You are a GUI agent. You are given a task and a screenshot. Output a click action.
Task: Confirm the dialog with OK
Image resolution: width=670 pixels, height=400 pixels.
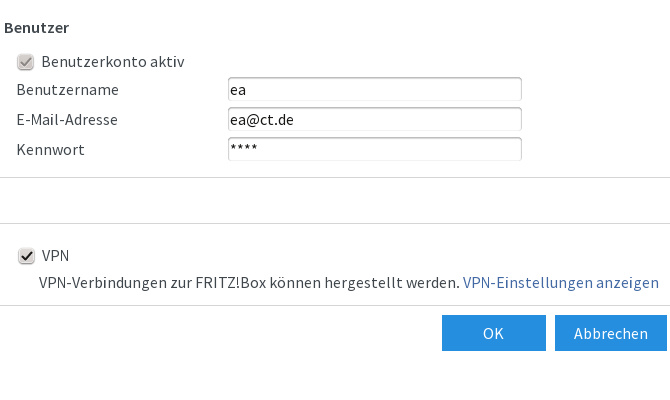pyautogui.click(x=493, y=334)
